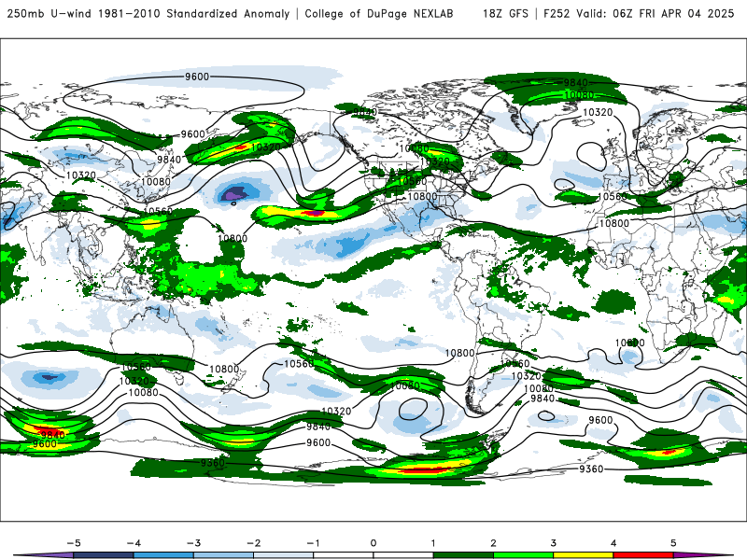Viewport: 747px width, 560px height.
Task: Select the blue -4 to -3 colorbar segment
Action: click(163, 555)
